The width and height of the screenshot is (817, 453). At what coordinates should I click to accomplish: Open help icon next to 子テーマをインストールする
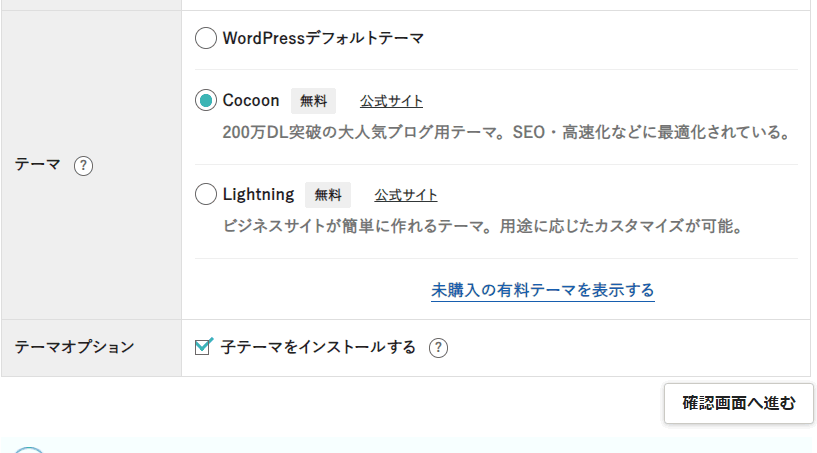click(438, 348)
